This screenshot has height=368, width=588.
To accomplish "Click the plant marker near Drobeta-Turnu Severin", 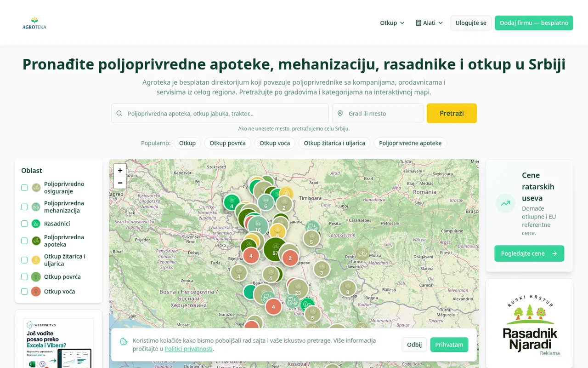I will coord(362,254).
